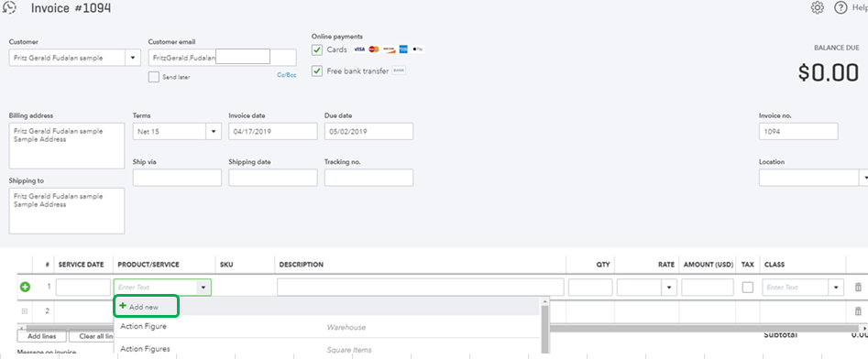Image resolution: width=868 pixels, height=359 pixels.
Task: Click the Shipping to address box
Action: 67,211
